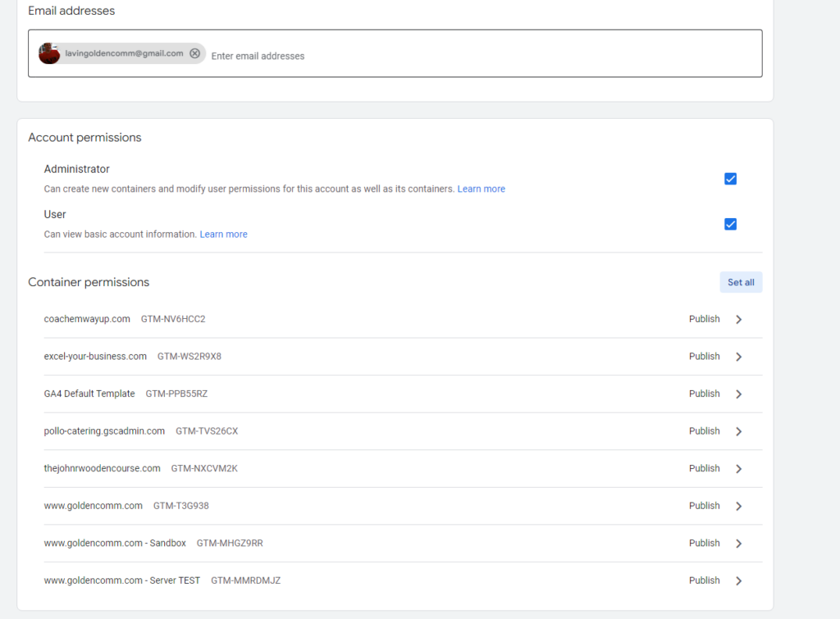Open thejohnrwoodencourse.com permissions chevron icon
Image resolution: width=840 pixels, height=619 pixels.
click(737, 468)
